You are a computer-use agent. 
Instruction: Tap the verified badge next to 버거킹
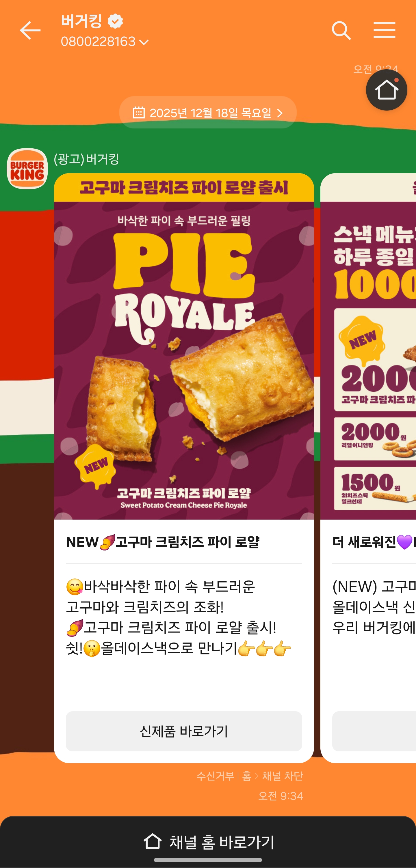click(x=115, y=21)
